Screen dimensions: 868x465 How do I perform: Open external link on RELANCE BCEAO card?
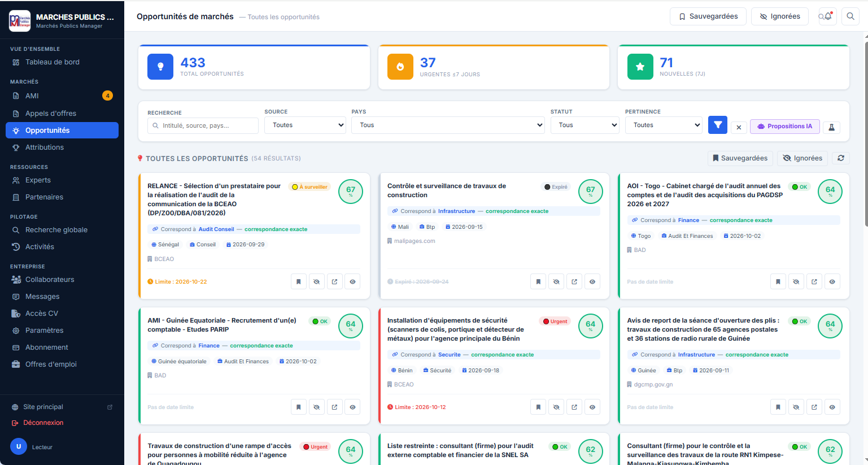click(334, 281)
